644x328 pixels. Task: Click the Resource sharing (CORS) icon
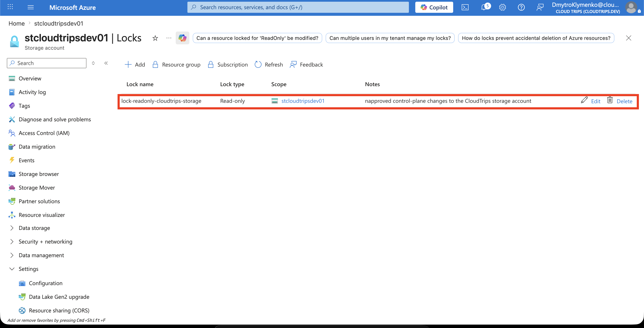tap(22, 311)
